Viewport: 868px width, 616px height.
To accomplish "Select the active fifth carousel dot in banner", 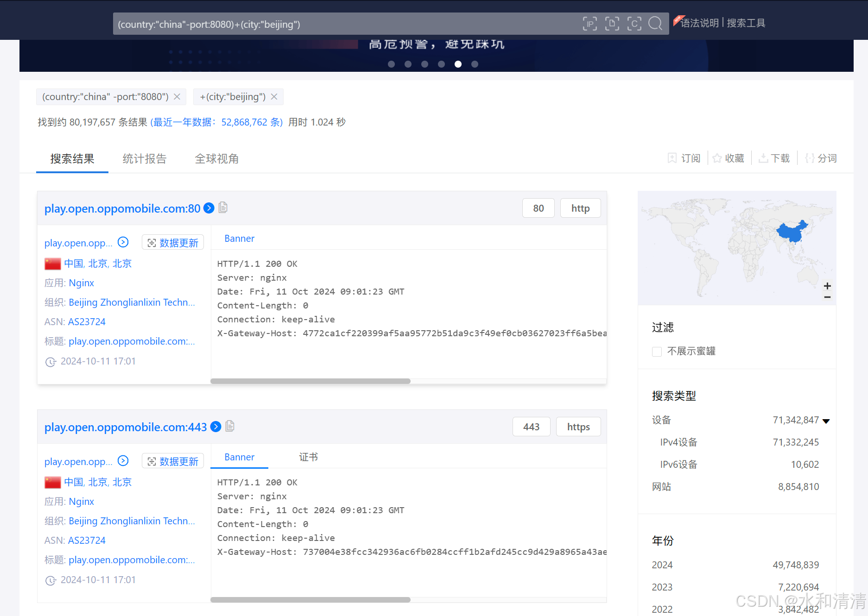I will [458, 64].
